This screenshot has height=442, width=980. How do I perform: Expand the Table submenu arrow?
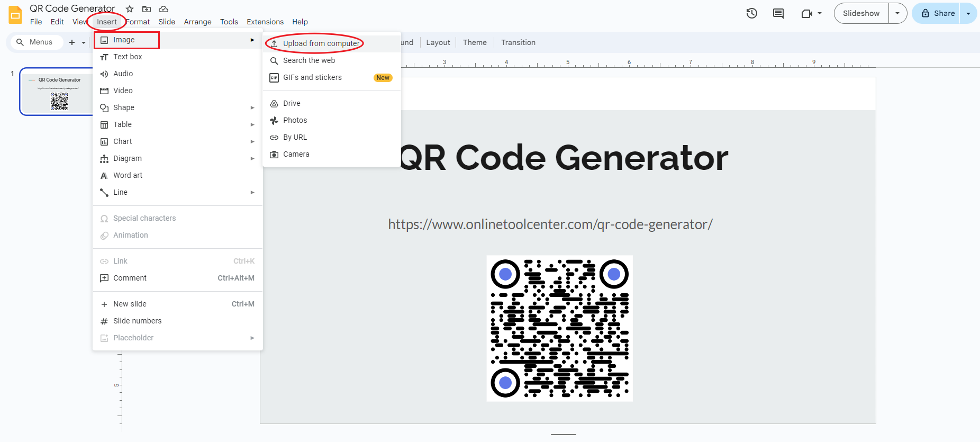pos(252,125)
